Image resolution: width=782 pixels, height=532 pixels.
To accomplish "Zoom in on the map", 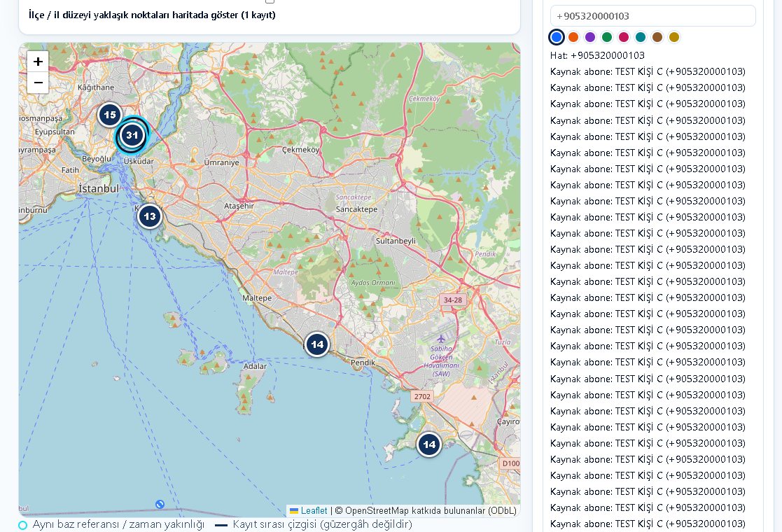I will point(38,62).
